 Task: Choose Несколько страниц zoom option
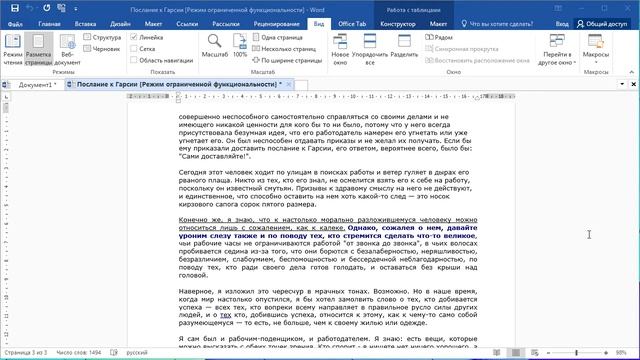coord(284,49)
